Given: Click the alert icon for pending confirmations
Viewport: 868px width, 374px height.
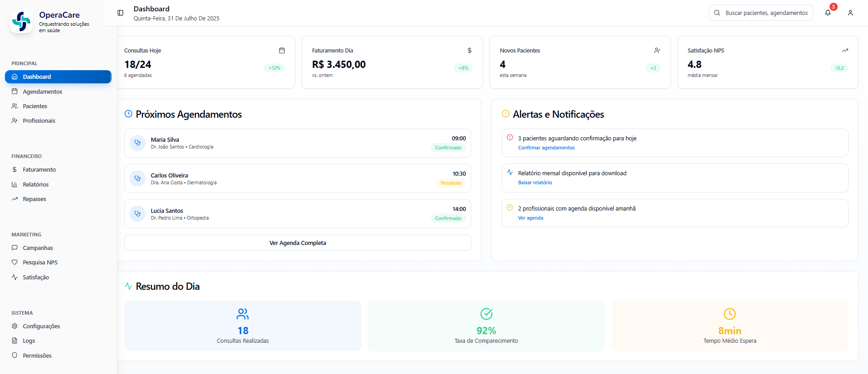Looking at the screenshot, I should (510, 137).
